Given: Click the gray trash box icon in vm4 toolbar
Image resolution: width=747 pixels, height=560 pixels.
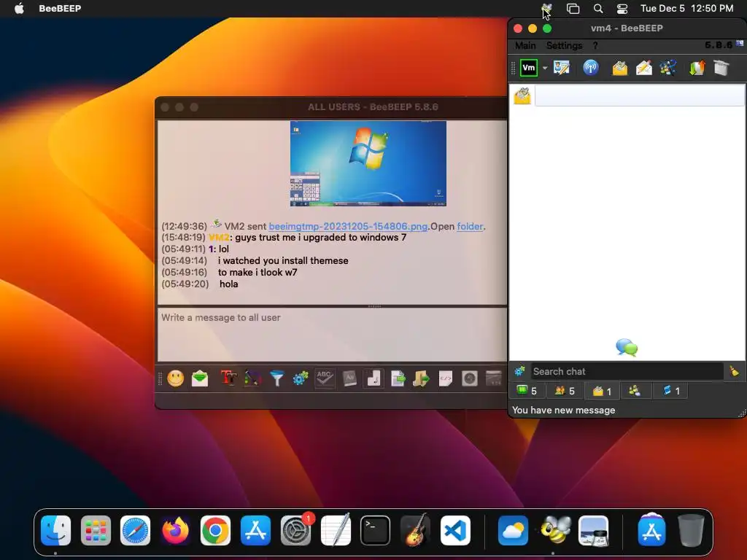Looking at the screenshot, I should (x=721, y=68).
